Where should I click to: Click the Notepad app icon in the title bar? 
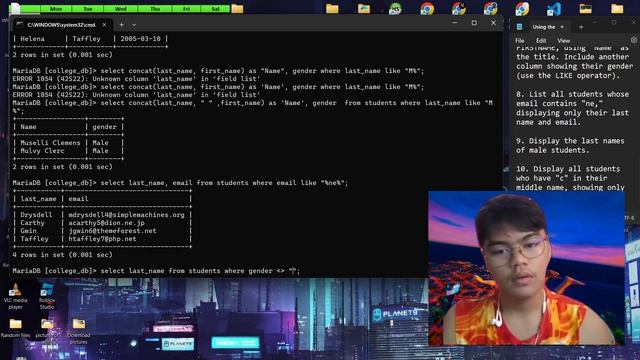[x=519, y=27]
